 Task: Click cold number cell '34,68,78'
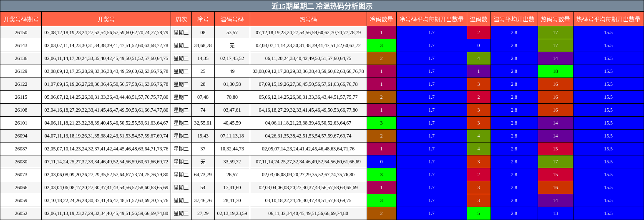coord(203,45)
